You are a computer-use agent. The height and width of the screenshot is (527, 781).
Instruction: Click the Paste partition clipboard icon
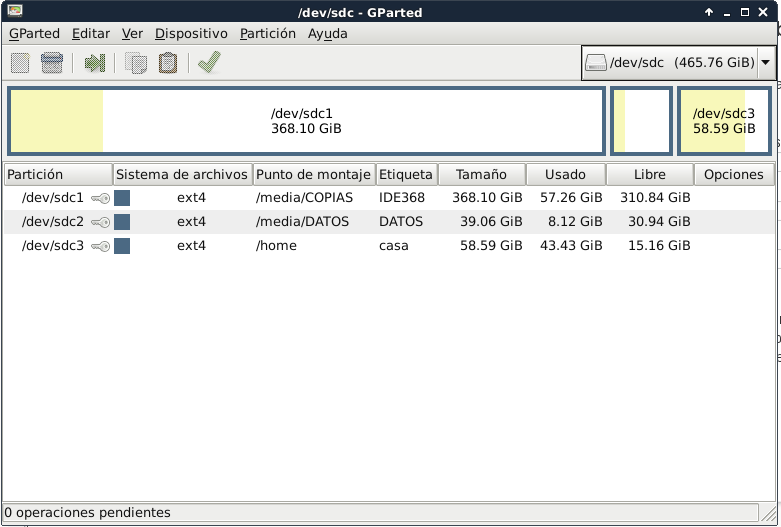click(x=168, y=63)
